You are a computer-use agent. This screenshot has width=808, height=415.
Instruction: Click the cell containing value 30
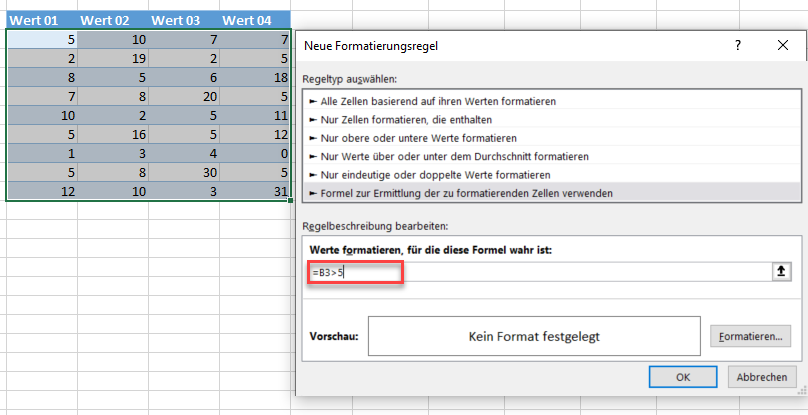point(184,172)
